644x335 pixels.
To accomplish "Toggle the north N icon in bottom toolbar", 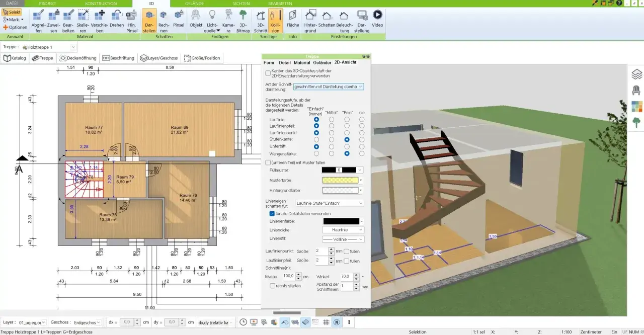I will 337,322.
